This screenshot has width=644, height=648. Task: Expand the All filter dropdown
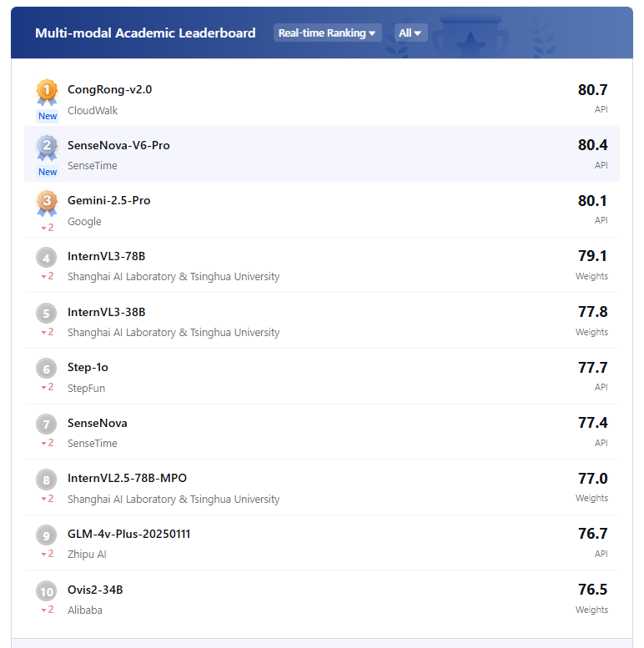410,33
